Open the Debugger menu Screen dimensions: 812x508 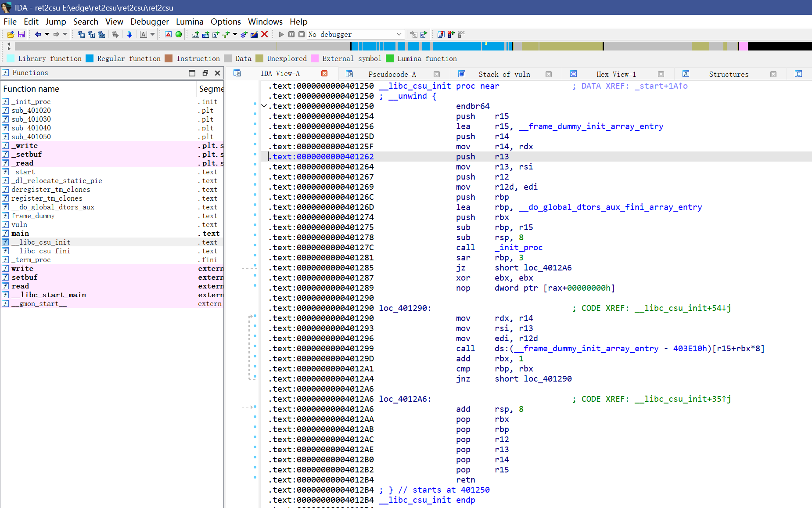[x=149, y=22]
